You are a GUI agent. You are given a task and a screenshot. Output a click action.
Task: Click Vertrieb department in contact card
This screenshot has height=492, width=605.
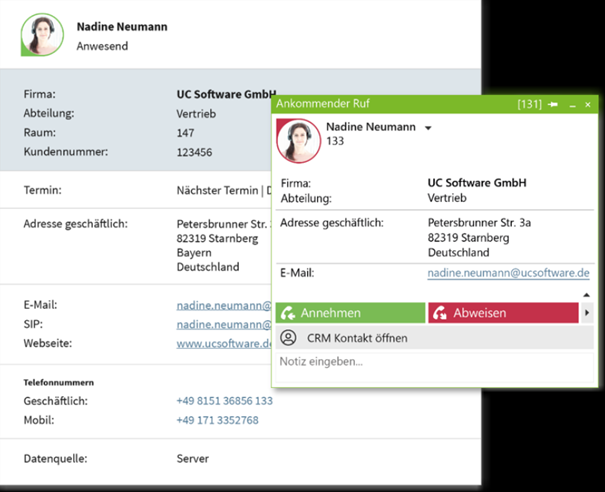point(196,114)
